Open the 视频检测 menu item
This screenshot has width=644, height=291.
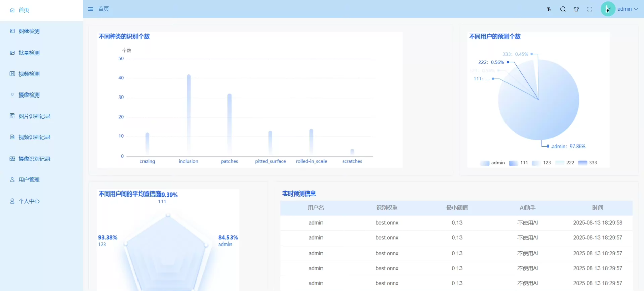[x=41, y=74]
